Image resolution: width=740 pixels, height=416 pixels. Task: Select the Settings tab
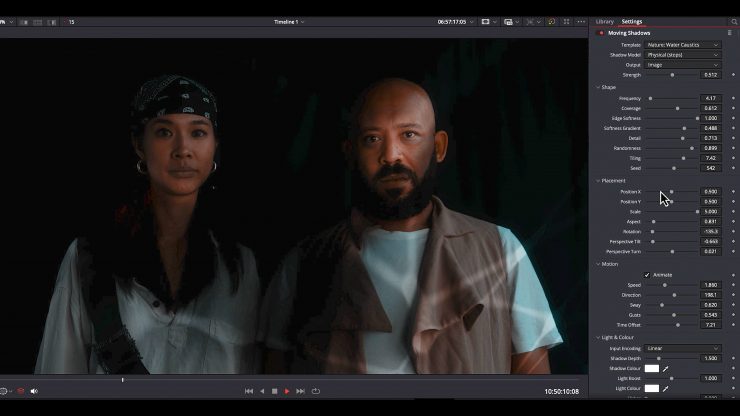(x=631, y=22)
